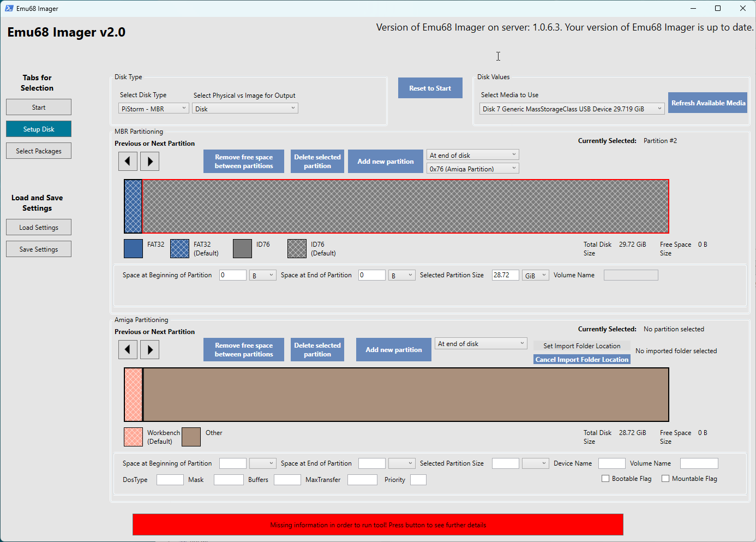Open the GiB size unit dropdown

535,276
